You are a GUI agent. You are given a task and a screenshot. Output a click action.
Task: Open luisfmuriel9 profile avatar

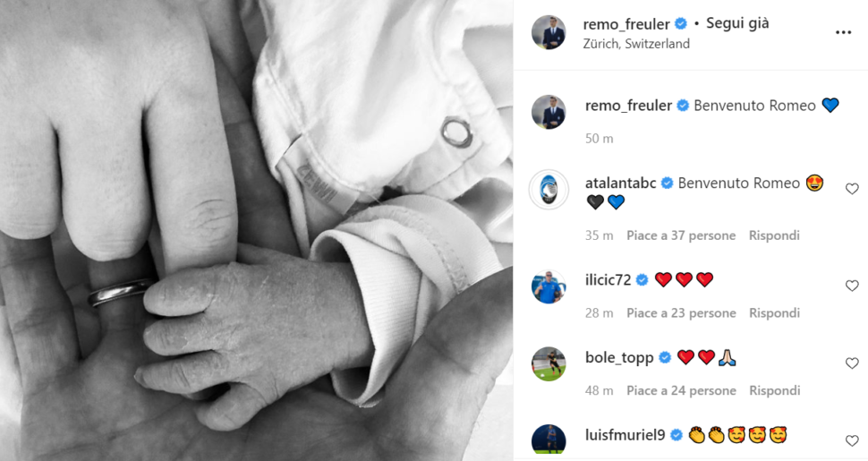[549, 440]
